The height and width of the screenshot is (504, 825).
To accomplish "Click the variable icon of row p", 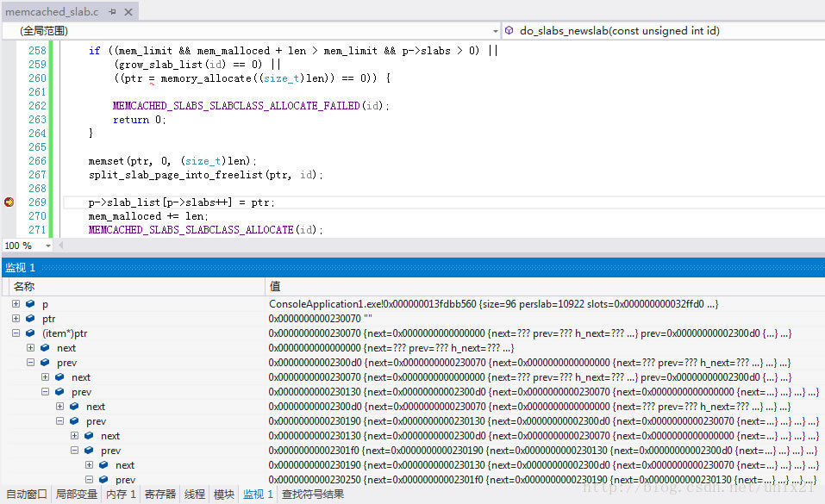I will [x=30, y=303].
